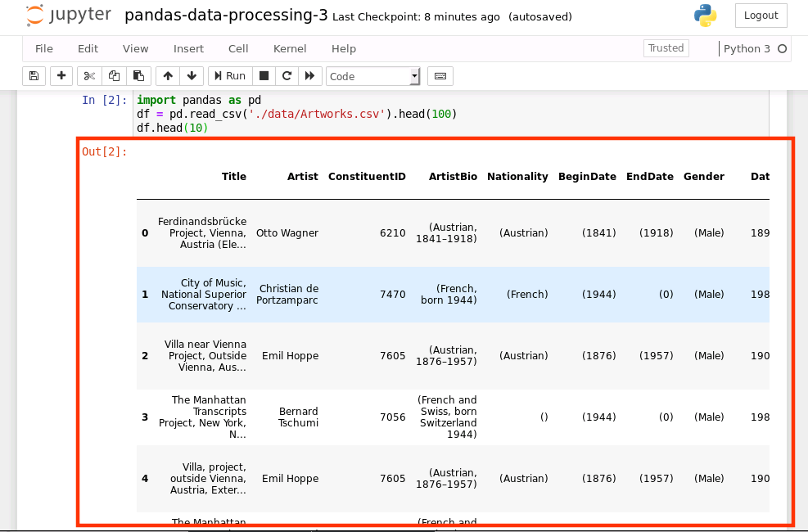
Task: Insert cell below with plus icon
Action: [61, 76]
